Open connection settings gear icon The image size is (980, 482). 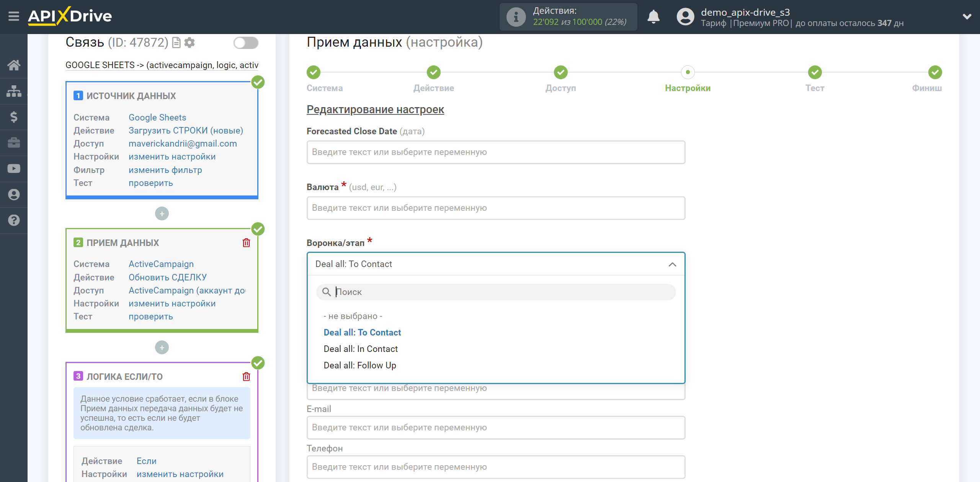tap(189, 42)
